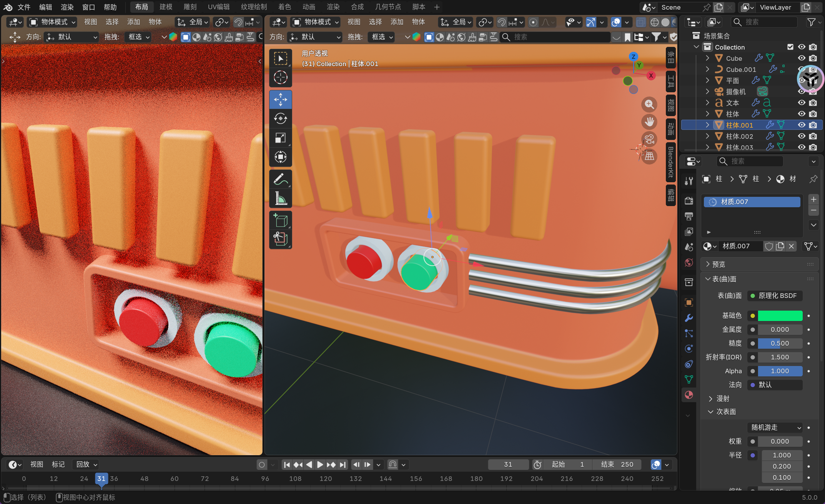The width and height of the screenshot is (825, 504).
Task: Select the Measure tool
Action: point(280,199)
